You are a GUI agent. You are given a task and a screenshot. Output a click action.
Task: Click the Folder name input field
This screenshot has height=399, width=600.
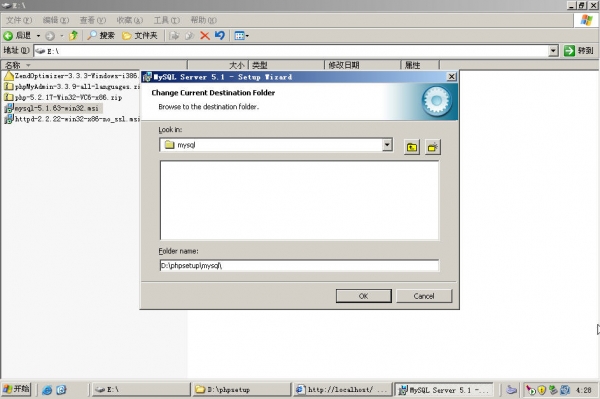tap(299, 265)
